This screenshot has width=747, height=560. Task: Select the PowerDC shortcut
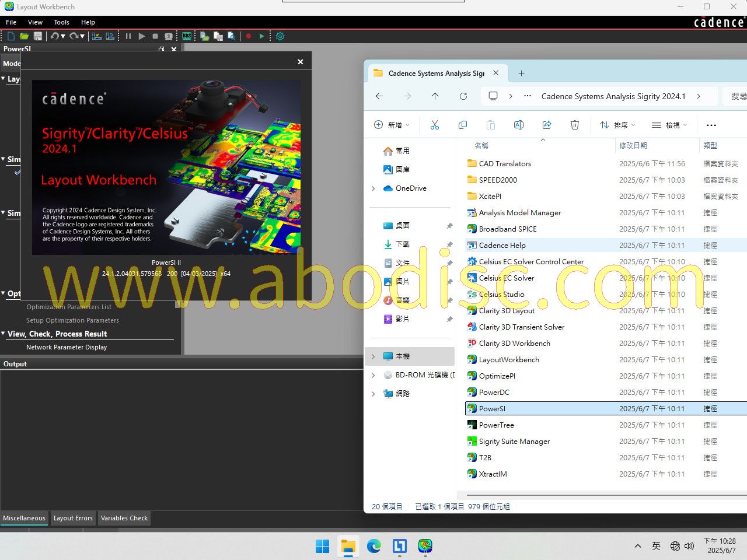click(x=494, y=393)
